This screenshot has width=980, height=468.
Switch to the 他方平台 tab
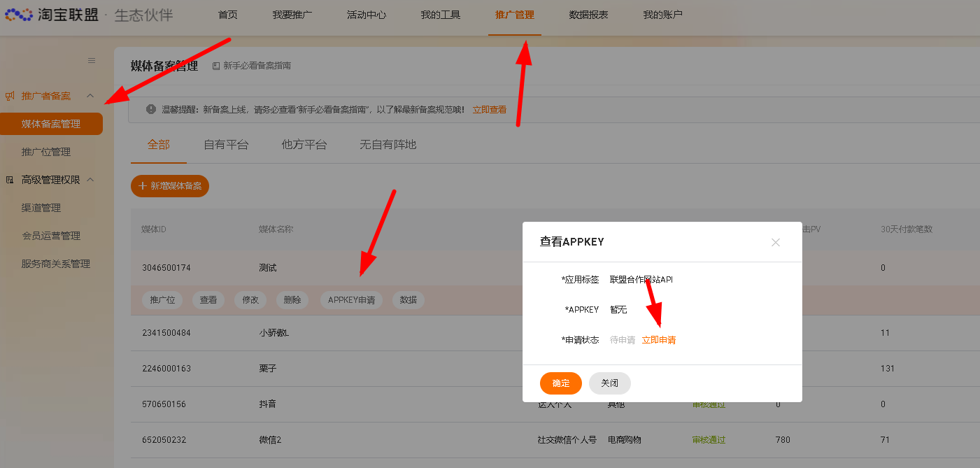(x=304, y=145)
